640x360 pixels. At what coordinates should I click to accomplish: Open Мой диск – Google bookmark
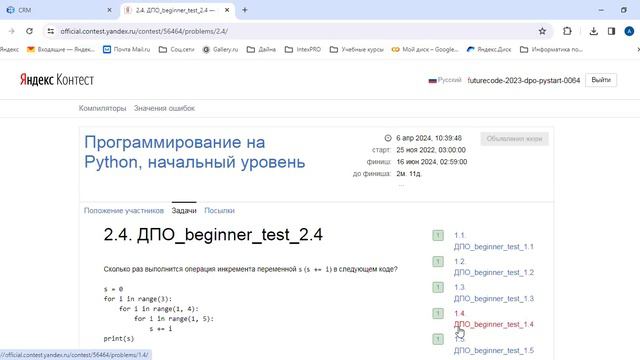click(x=425, y=49)
